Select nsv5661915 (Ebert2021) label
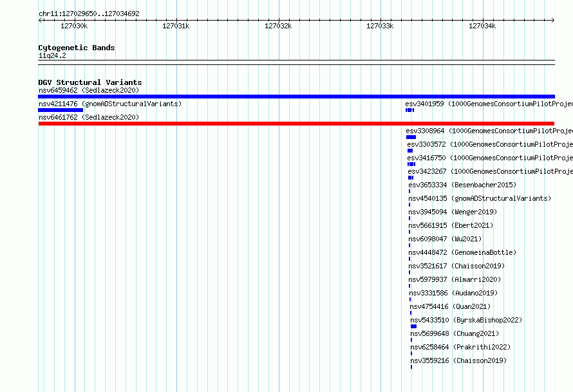The height and width of the screenshot is (392, 573). (451, 225)
